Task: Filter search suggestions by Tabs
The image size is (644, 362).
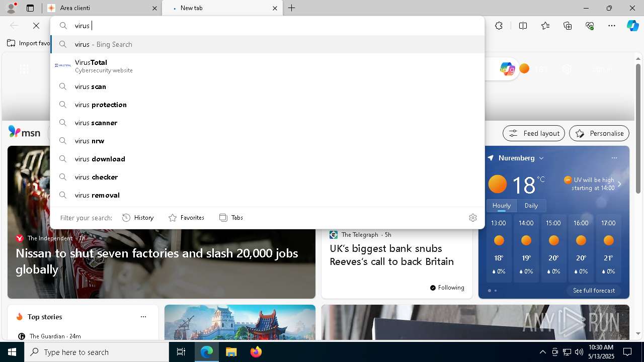Action: (231, 218)
